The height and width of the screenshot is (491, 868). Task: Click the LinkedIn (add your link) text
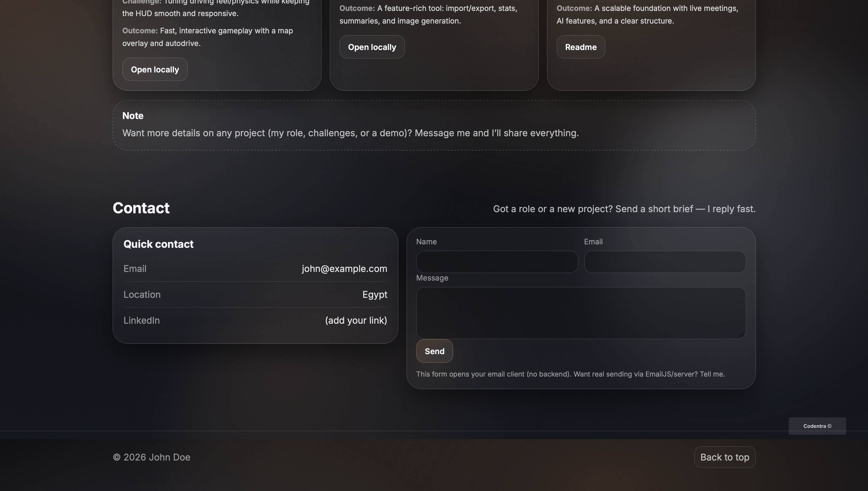click(x=356, y=320)
